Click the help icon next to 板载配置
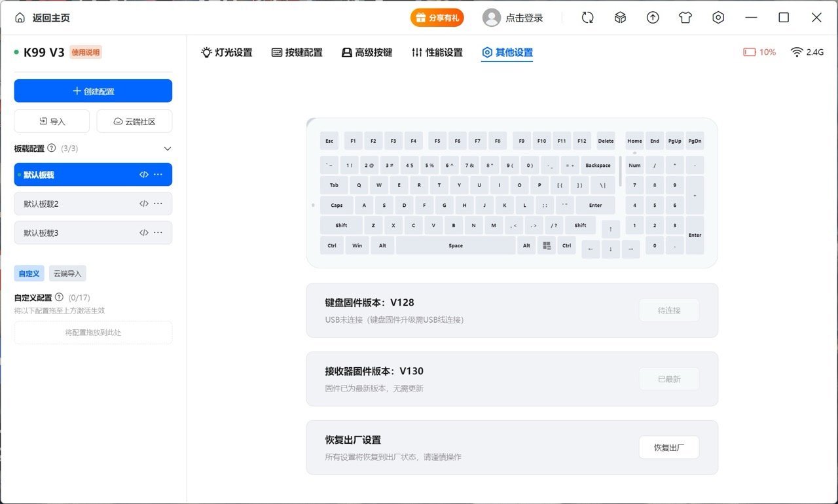Image resolution: width=838 pixels, height=504 pixels. click(52, 149)
